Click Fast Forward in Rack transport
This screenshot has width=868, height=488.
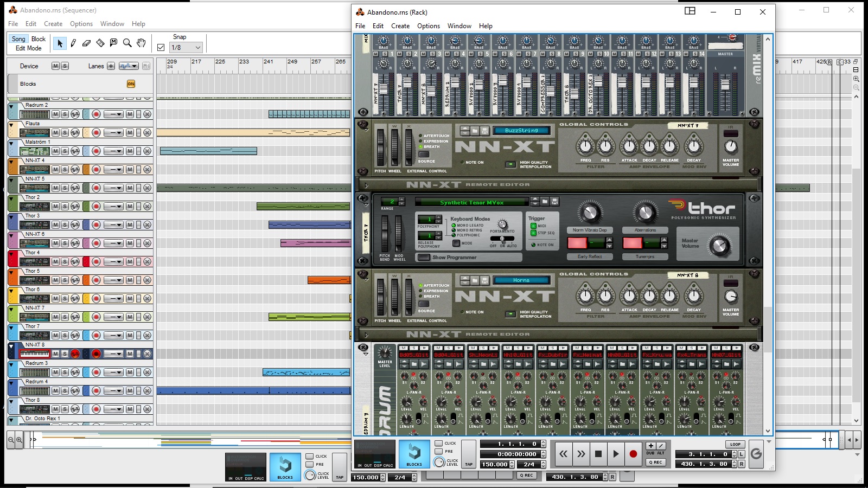[x=581, y=454]
